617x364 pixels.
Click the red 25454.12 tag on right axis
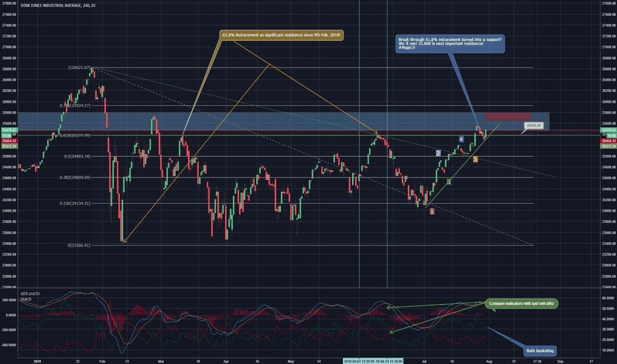point(608,141)
